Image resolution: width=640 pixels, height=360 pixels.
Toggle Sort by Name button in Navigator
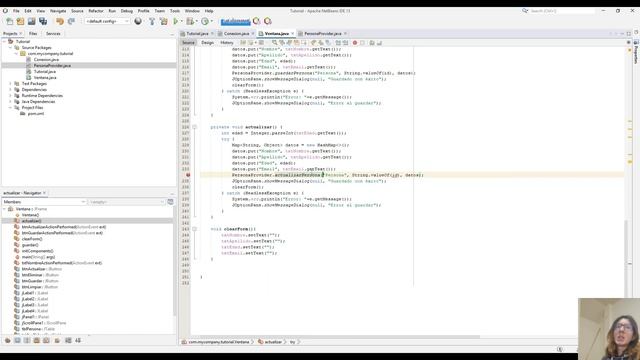68,340
